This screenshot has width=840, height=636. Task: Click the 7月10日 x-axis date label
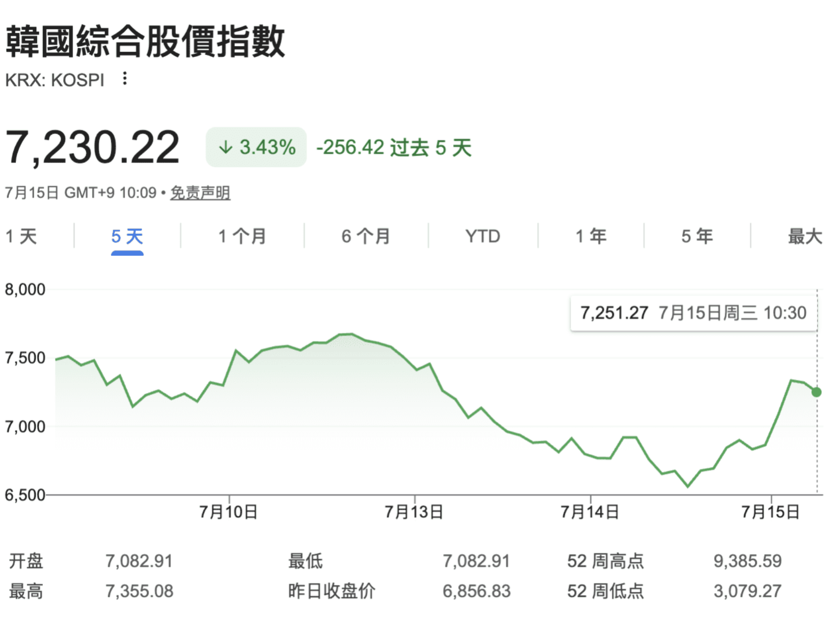tap(229, 512)
